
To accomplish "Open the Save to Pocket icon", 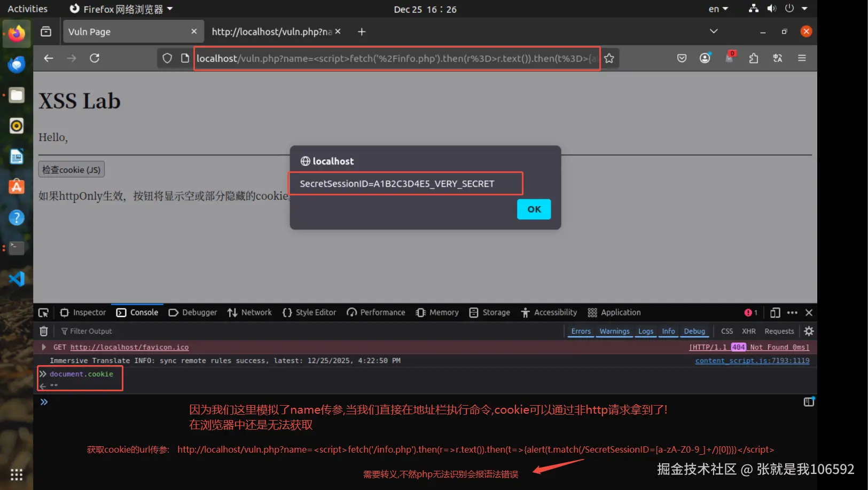I will (682, 58).
